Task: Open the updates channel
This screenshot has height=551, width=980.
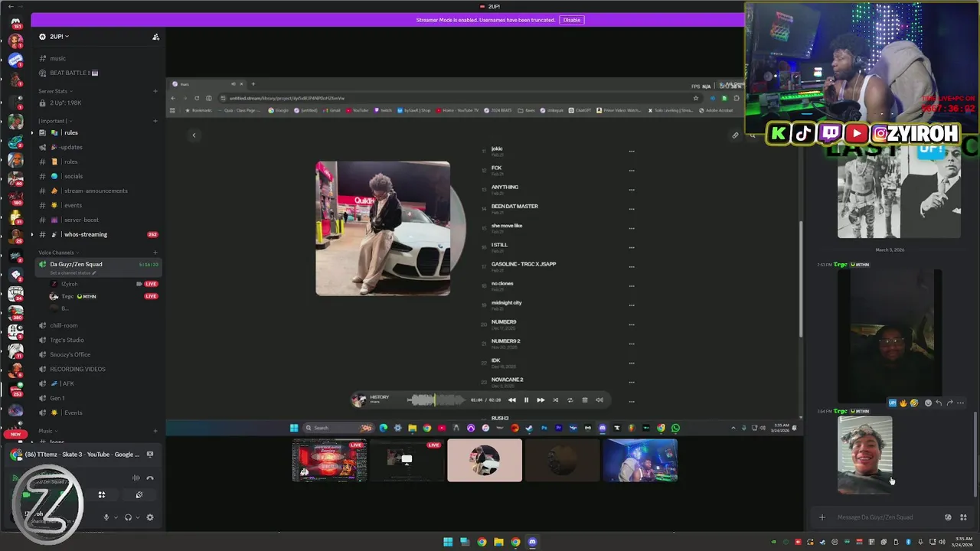Action: tap(98, 147)
